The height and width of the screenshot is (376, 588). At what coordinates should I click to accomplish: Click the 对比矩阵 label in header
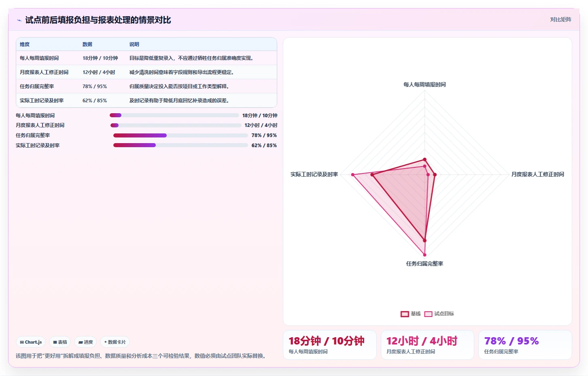click(x=560, y=19)
